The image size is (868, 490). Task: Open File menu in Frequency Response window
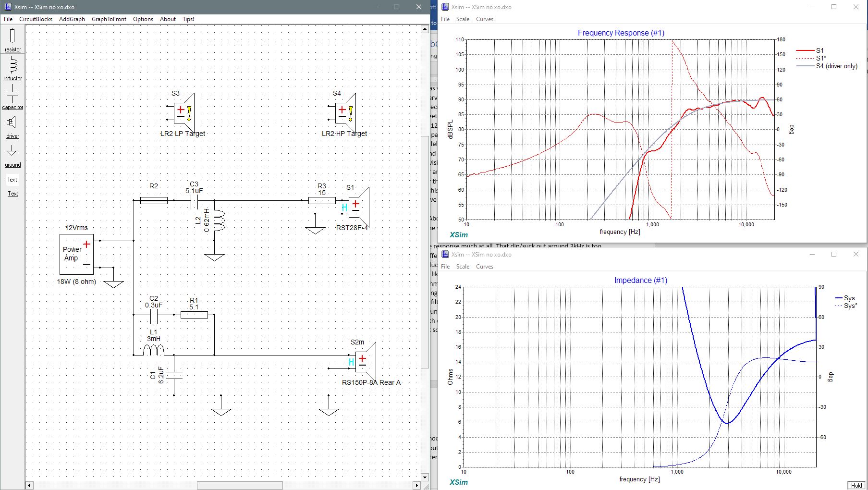[445, 19]
